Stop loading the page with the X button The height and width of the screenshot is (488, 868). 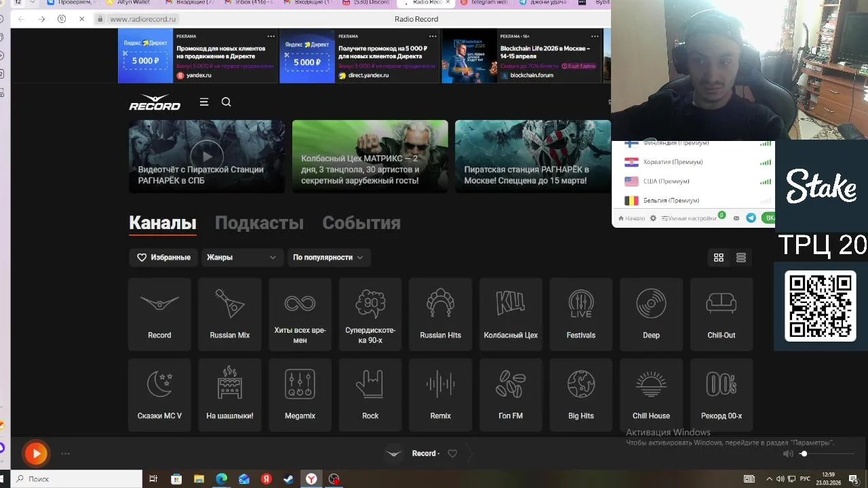(x=81, y=19)
